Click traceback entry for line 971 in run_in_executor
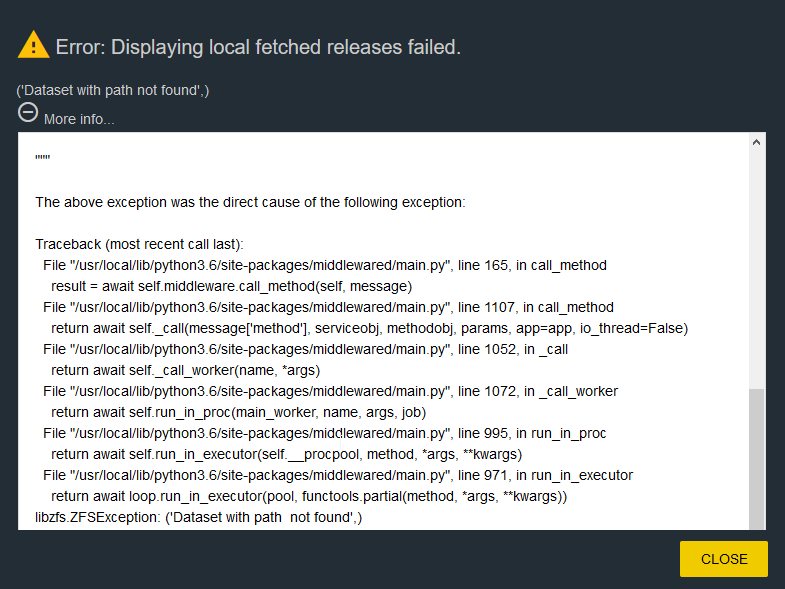Image resolution: width=785 pixels, height=589 pixels. click(338, 476)
